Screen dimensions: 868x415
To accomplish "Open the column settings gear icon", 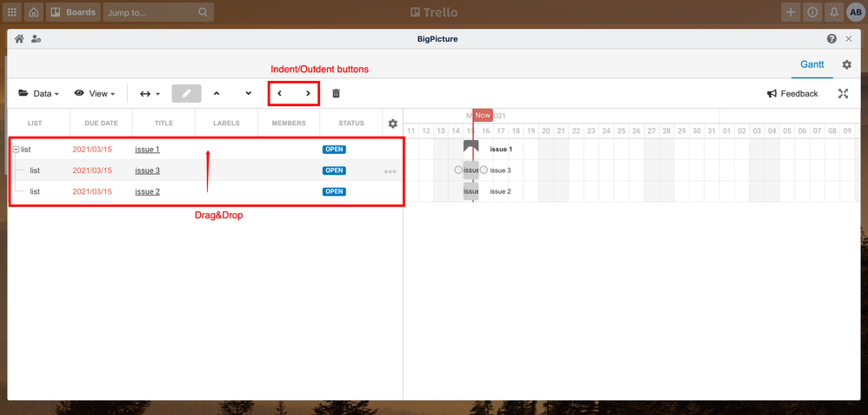I will click(x=393, y=124).
